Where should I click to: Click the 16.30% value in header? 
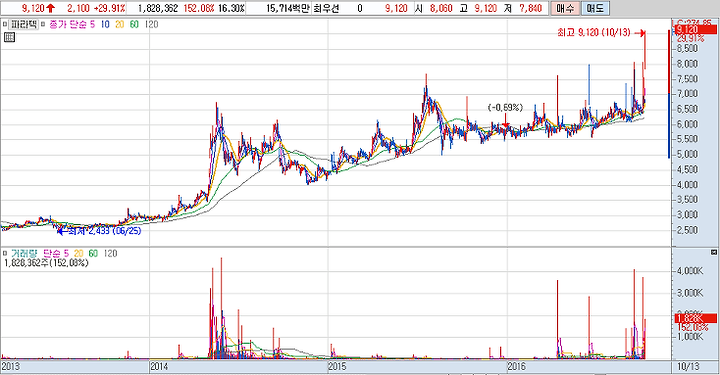(231, 8)
